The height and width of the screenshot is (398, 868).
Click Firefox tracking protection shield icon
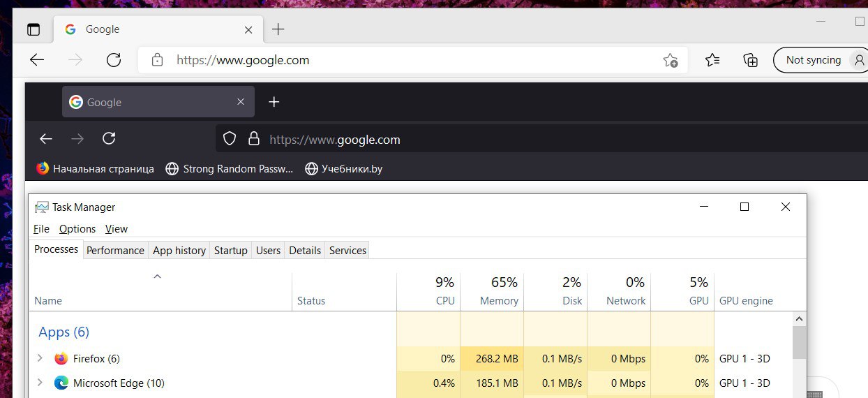[230, 139]
